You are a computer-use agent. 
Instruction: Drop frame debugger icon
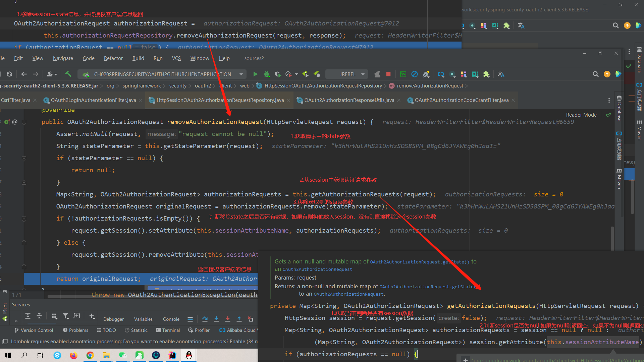point(251,319)
